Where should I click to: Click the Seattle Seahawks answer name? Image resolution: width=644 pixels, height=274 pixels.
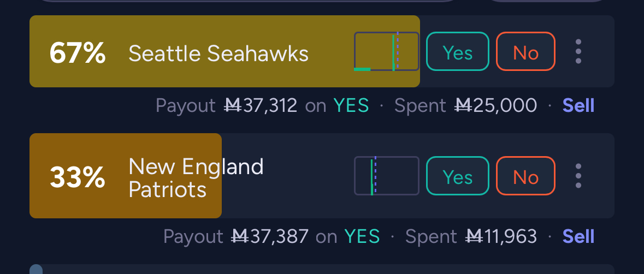(218, 53)
